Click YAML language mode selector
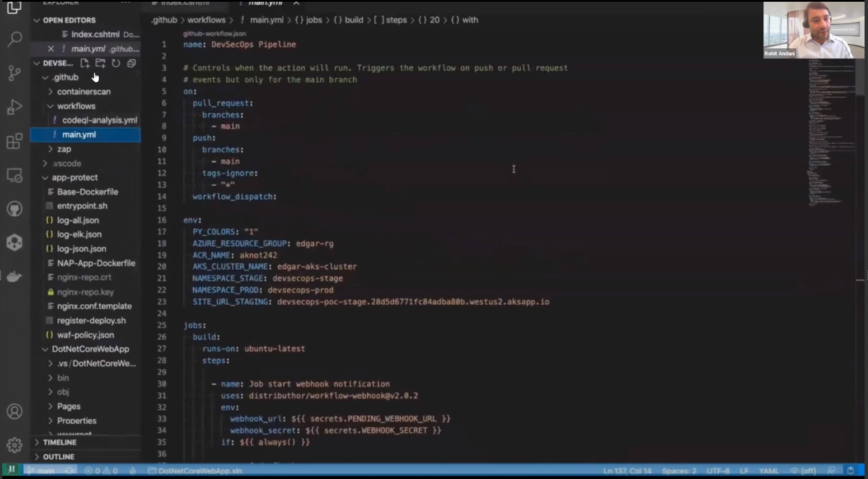 coord(769,471)
